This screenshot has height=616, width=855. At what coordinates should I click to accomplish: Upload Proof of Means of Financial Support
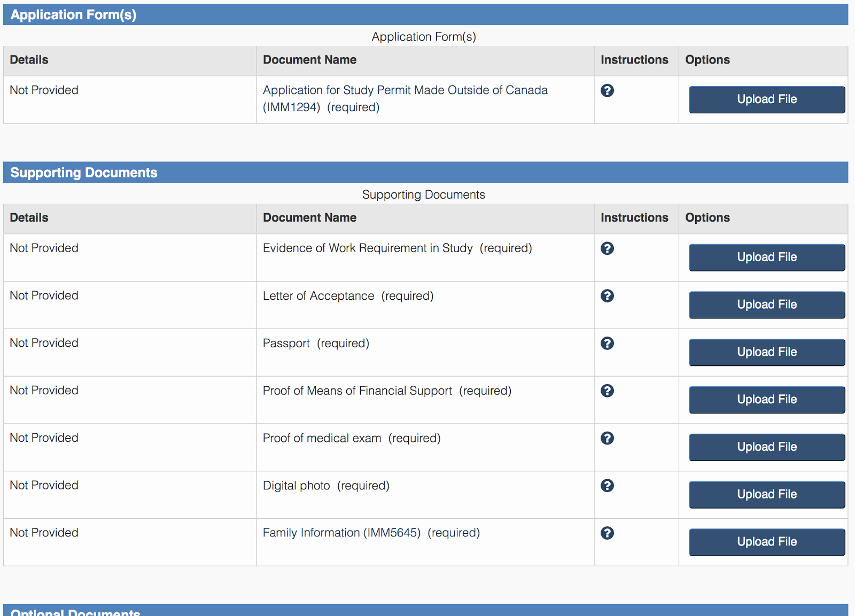(x=767, y=400)
